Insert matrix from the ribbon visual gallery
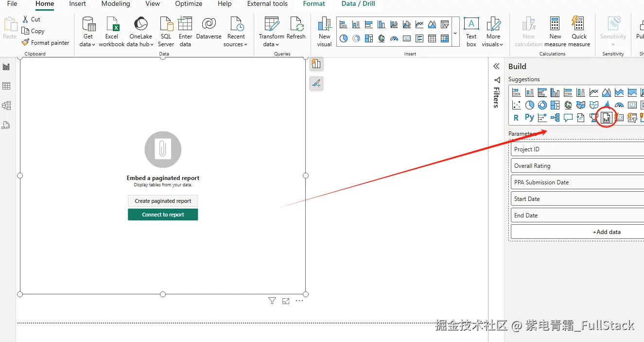This screenshot has height=342, width=644. [x=445, y=38]
